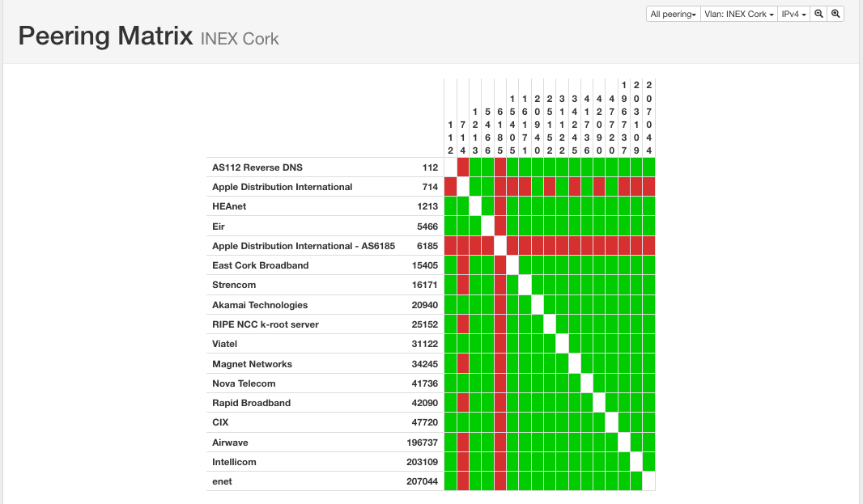Select the enet row label
Viewport: 863px width, 504px height.
pyautogui.click(x=222, y=481)
